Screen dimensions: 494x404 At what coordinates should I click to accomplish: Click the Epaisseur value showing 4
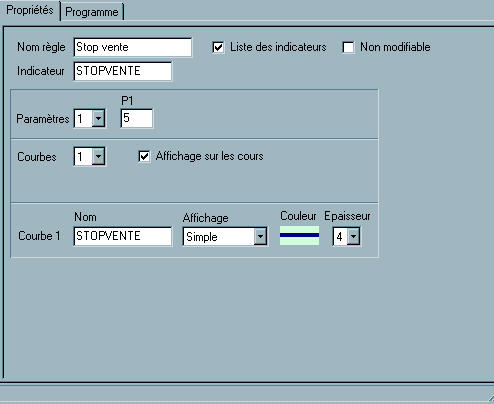[x=340, y=237]
